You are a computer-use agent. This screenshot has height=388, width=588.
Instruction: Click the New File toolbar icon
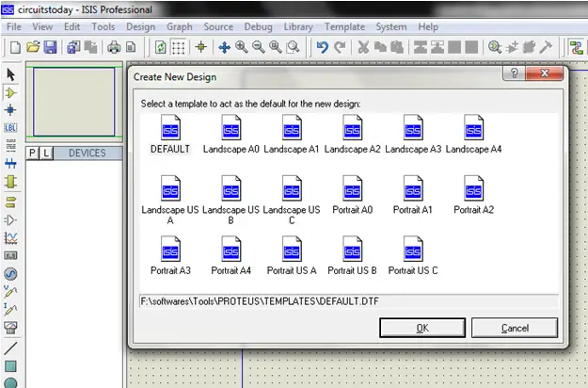(15, 47)
